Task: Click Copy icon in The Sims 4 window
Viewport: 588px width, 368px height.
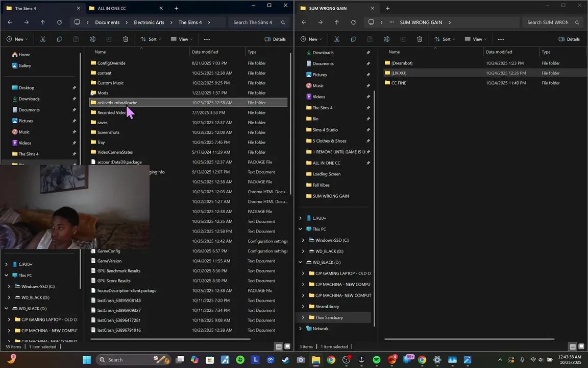Action: pyautogui.click(x=59, y=39)
